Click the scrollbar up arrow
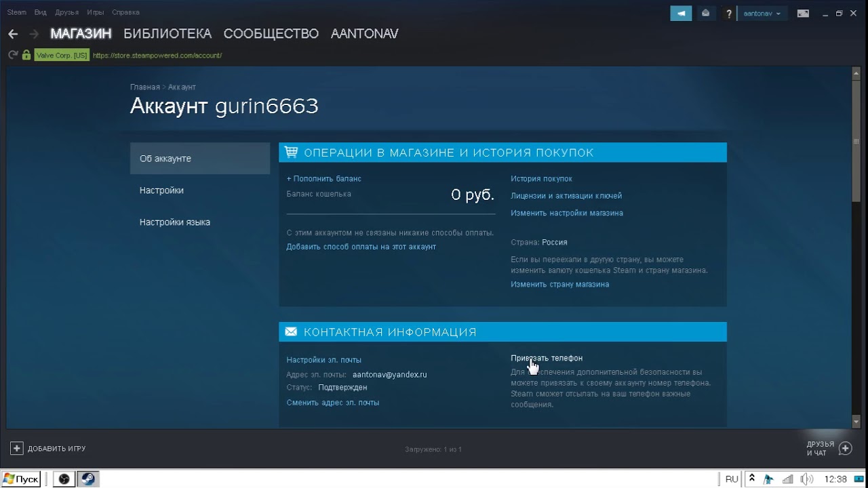The width and height of the screenshot is (868, 488). tap(856, 72)
